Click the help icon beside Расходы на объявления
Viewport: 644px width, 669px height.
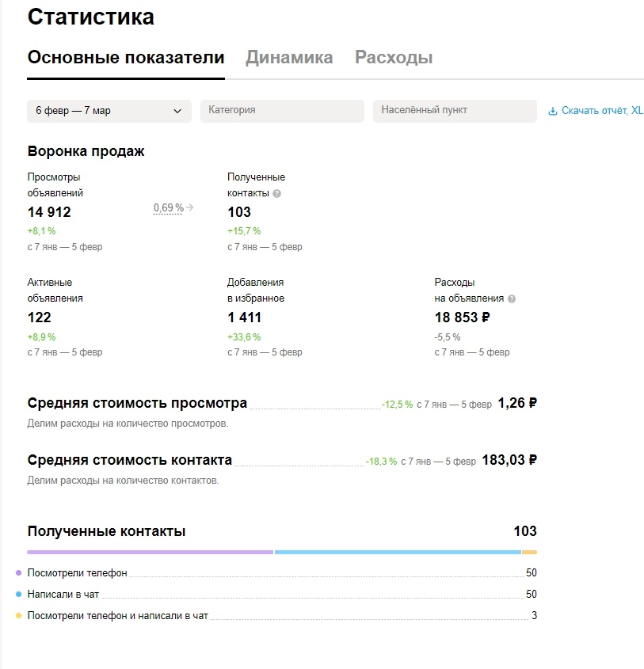click(511, 299)
